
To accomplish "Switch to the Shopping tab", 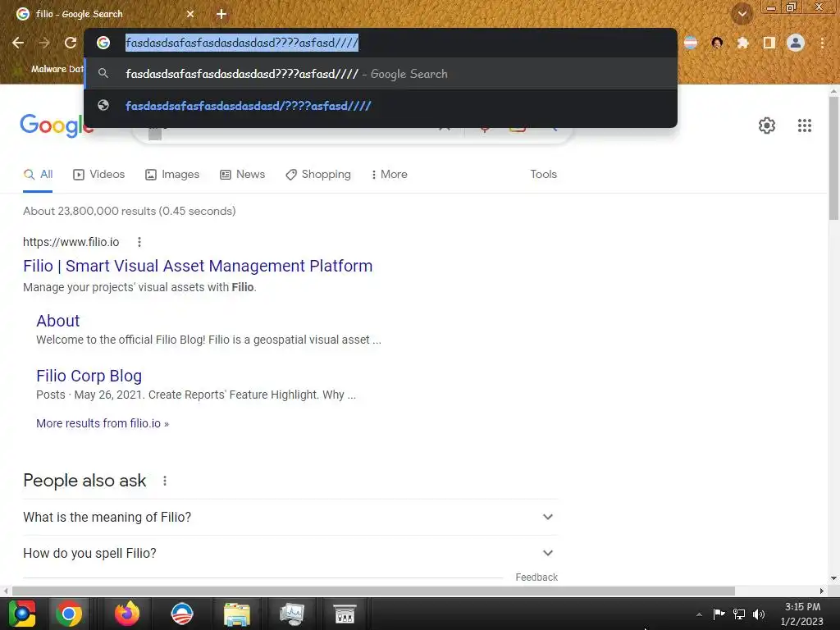I will click(x=318, y=174).
